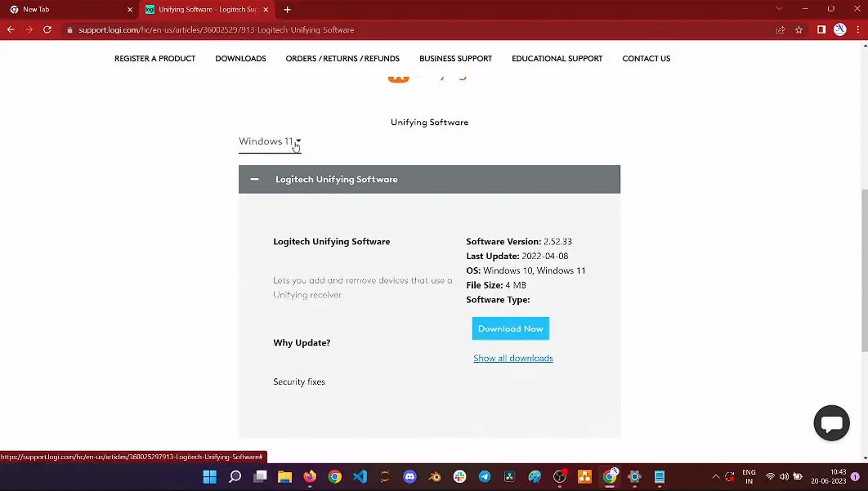Bookmark this page using the star icon
Image resolution: width=868 pixels, height=491 pixels.
[797, 29]
